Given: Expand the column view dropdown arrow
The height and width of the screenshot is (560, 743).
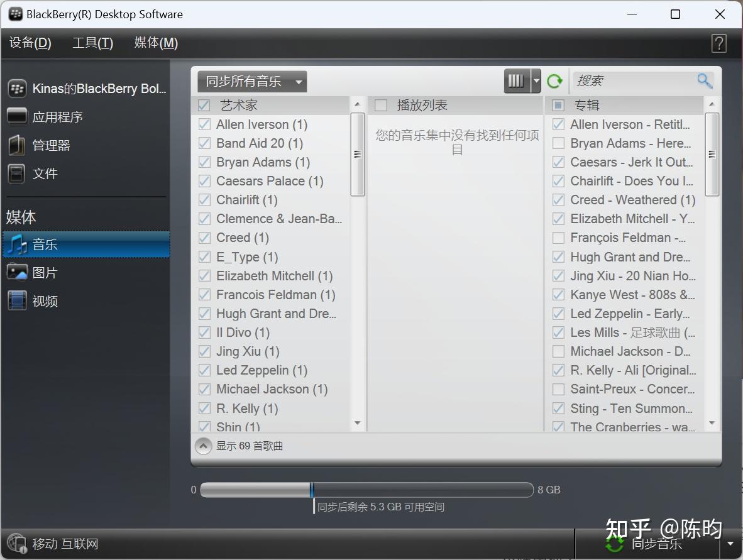Looking at the screenshot, I should pos(536,81).
